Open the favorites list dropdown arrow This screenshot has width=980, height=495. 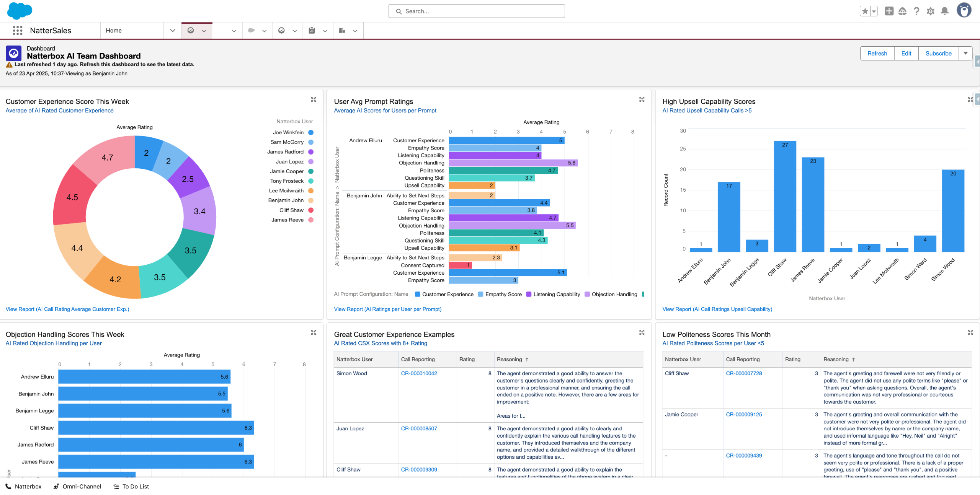click(x=874, y=11)
